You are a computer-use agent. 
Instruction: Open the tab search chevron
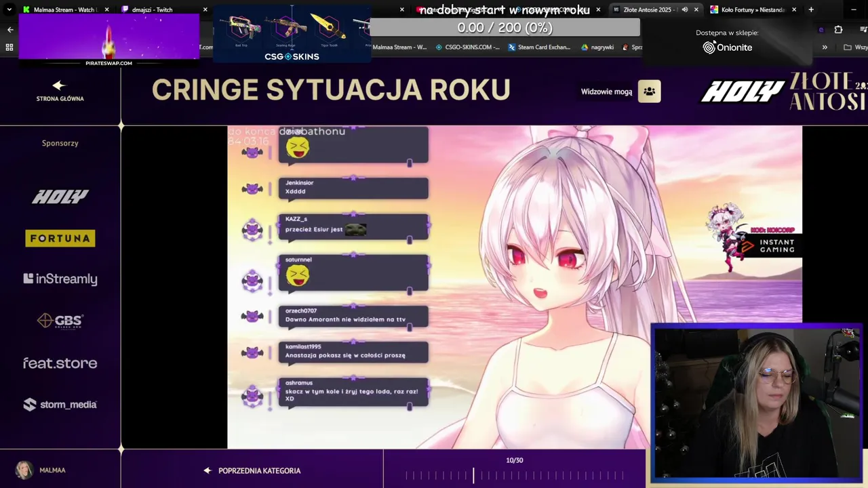tap(9, 9)
